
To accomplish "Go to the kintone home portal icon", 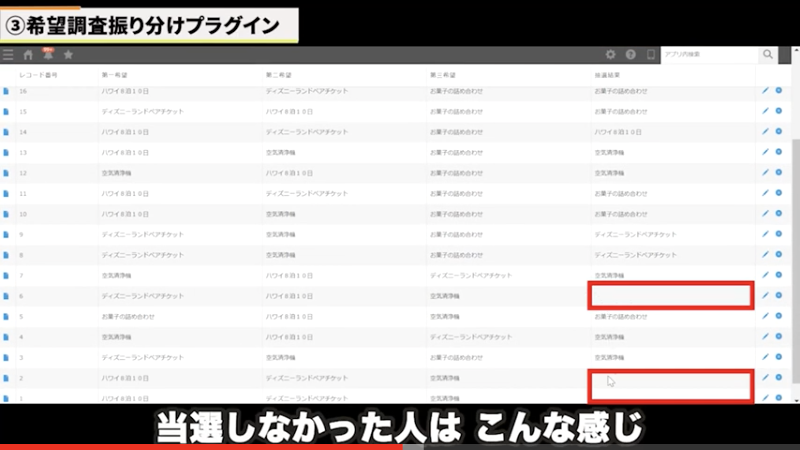I will pos(28,55).
